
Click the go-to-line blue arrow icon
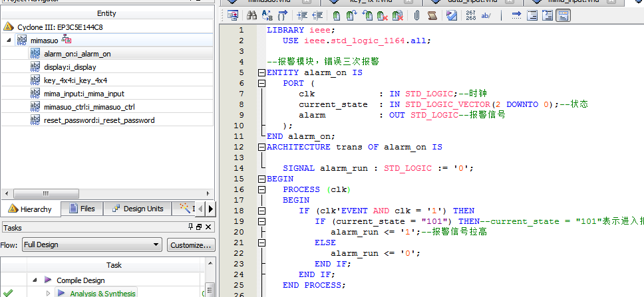516,15
